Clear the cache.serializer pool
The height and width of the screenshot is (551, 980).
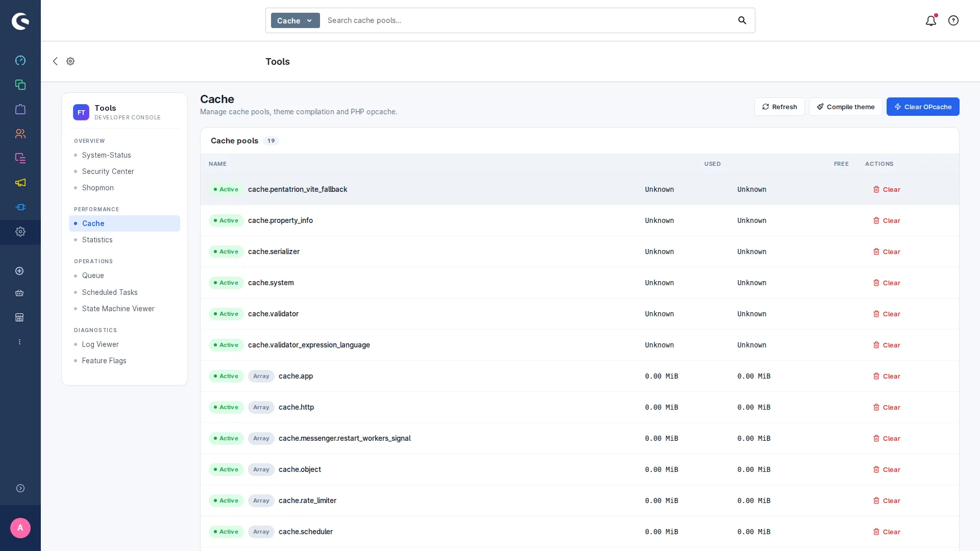point(887,252)
